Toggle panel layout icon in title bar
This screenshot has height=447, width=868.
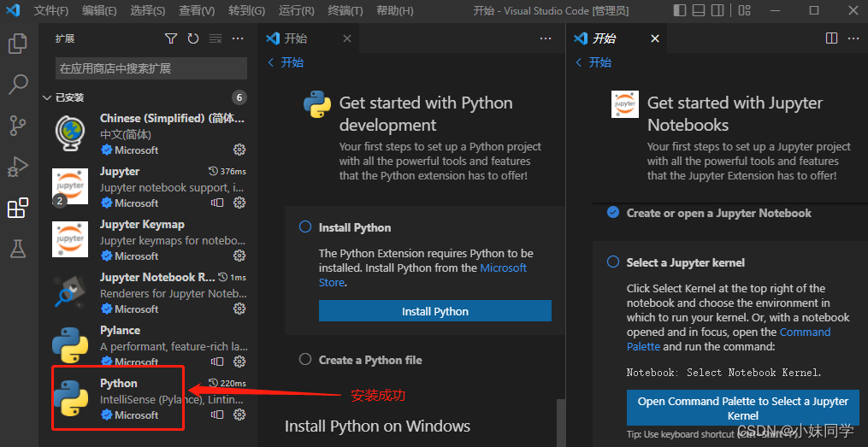[699, 10]
